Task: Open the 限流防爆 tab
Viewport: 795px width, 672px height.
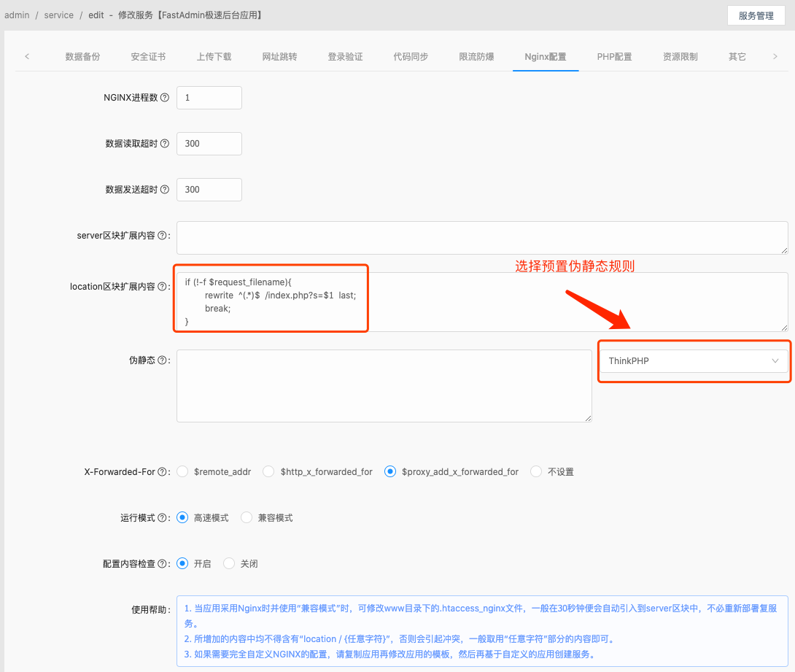Action: (x=476, y=55)
